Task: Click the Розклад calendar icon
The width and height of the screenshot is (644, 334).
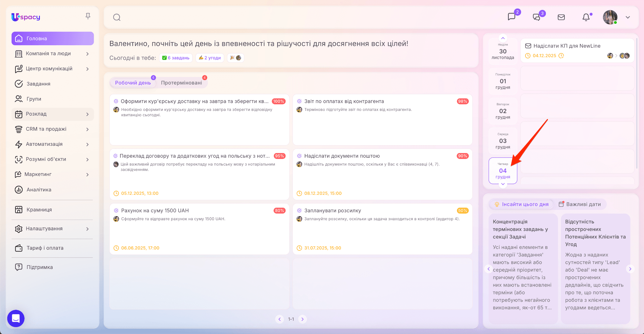Action: pos(19,114)
